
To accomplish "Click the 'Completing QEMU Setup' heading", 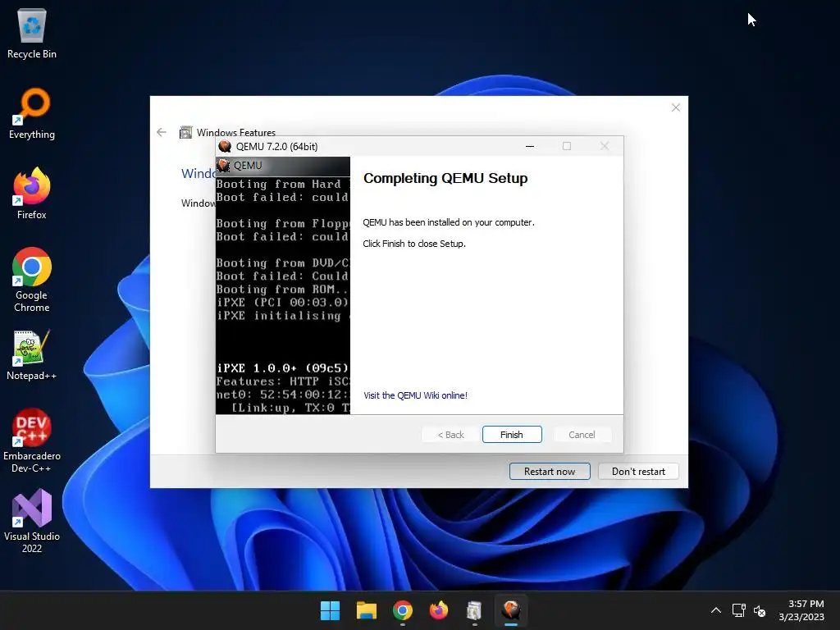I will click(445, 178).
